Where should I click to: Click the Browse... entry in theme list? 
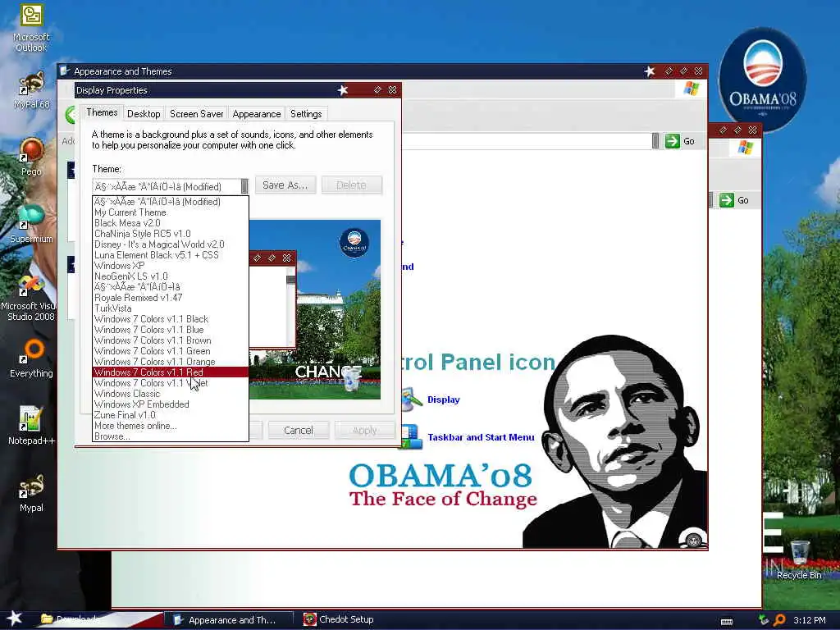(x=171, y=436)
